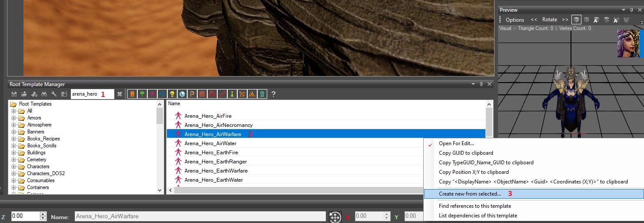Click the wrench settings icon
The width and height of the screenshot is (644, 223).
click(54, 94)
